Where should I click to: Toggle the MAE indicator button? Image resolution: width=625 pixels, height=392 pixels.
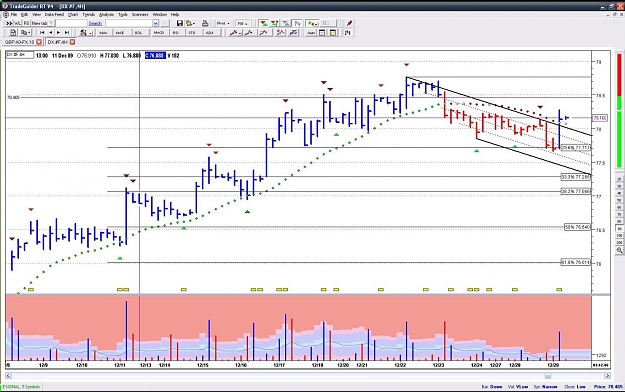(x=120, y=33)
